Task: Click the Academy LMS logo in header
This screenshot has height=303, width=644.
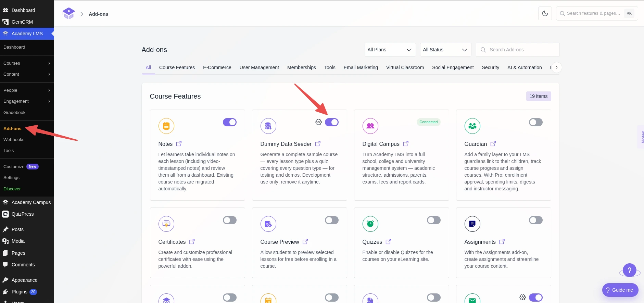Action: coord(68,14)
